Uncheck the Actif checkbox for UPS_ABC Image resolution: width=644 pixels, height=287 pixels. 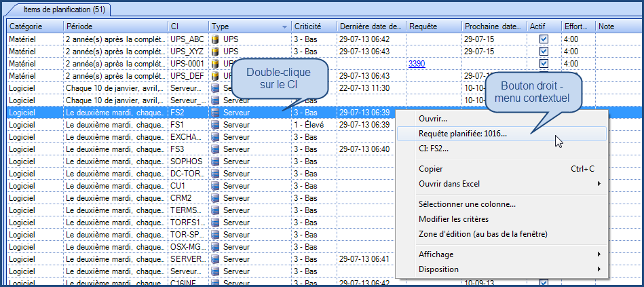[x=544, y=39]
